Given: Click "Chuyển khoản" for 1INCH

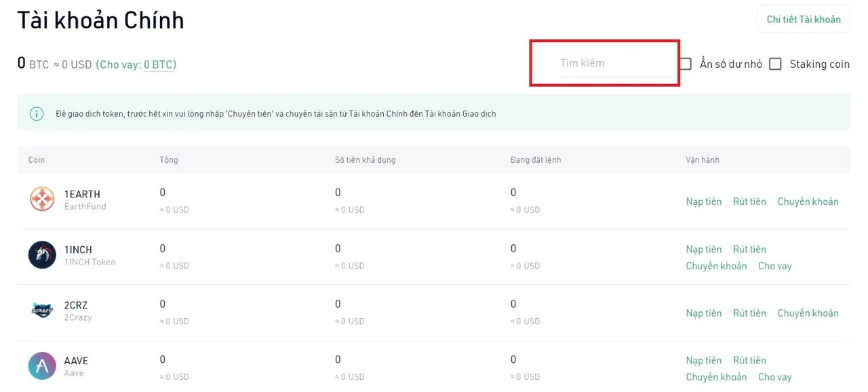Looking at the screenshot, I should [x=716, y=266].
